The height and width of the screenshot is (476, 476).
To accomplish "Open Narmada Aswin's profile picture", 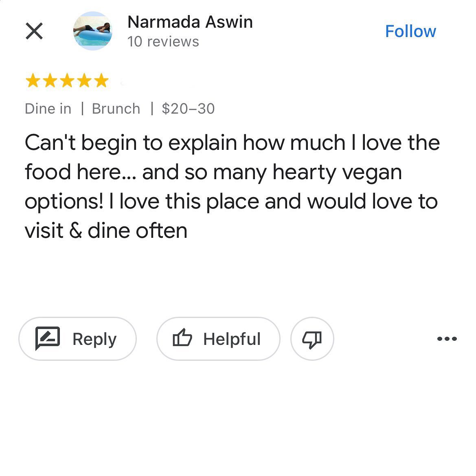I will 93,31.
